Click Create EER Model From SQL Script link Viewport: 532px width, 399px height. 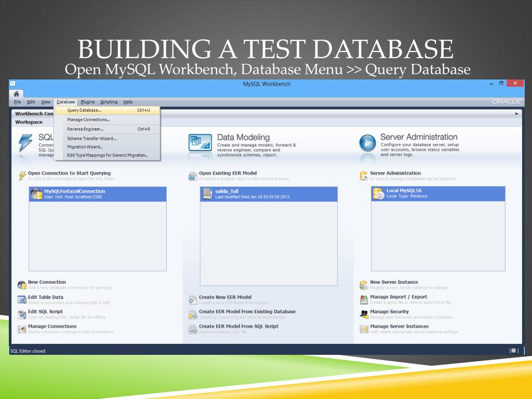pos(239,326)
